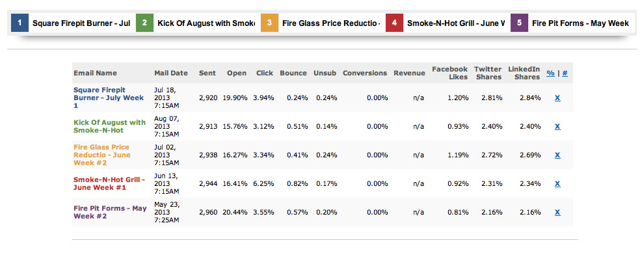Open Kick Of August with Smoke-N-Hot email
Image resolution: width=644 pixels, height=264 pixels.
coord(109,126)
